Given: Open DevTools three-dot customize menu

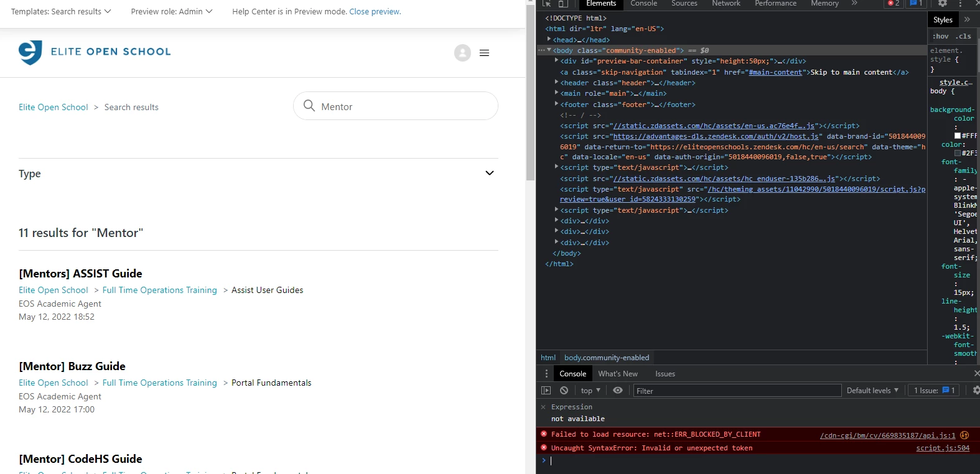Looking at the screenshot, I should point(961,4).
